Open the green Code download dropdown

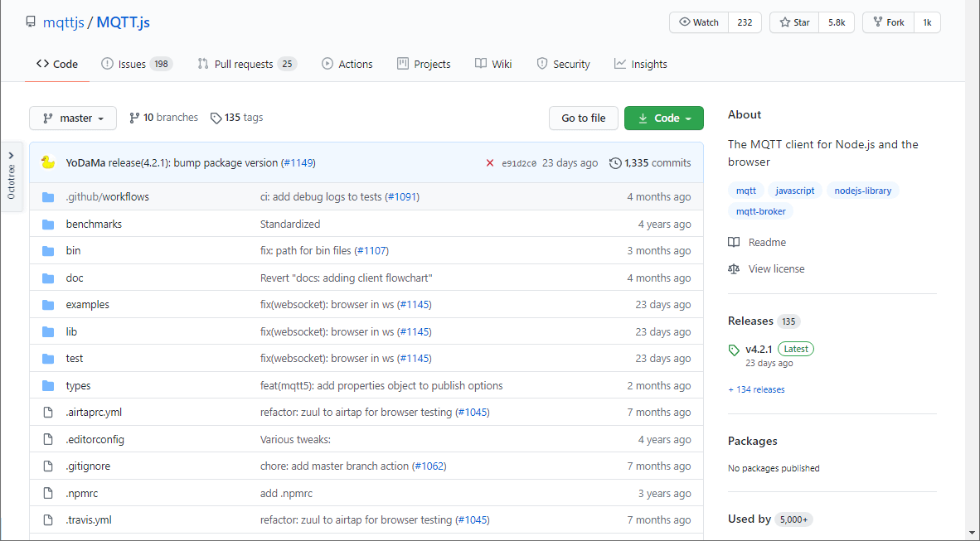click(x=663, y=118)
